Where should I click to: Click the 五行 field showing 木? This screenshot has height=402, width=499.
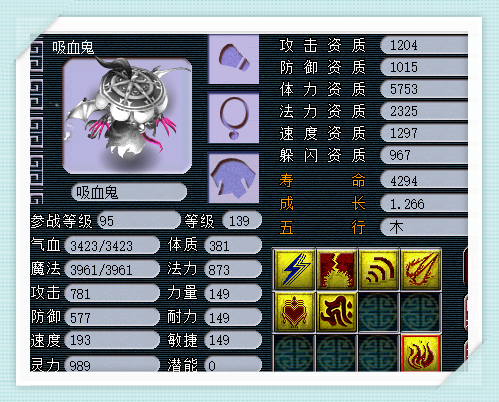(x=424, y=227)
